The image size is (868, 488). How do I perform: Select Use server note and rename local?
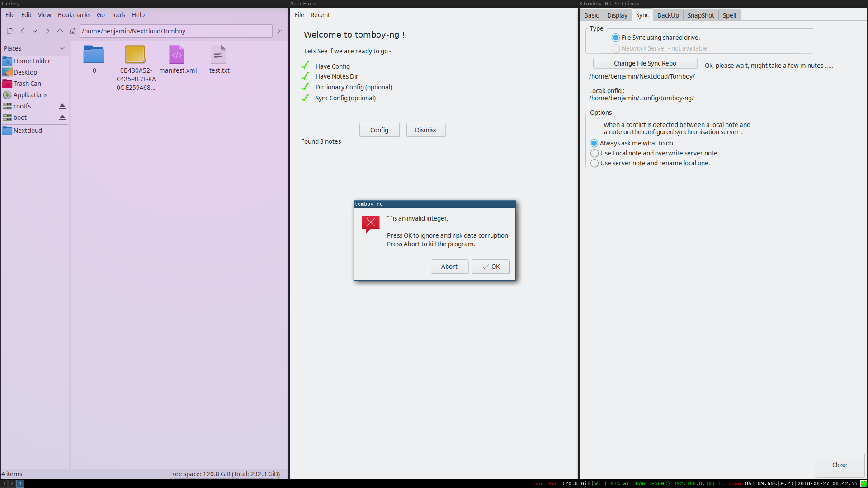[594, 163]
